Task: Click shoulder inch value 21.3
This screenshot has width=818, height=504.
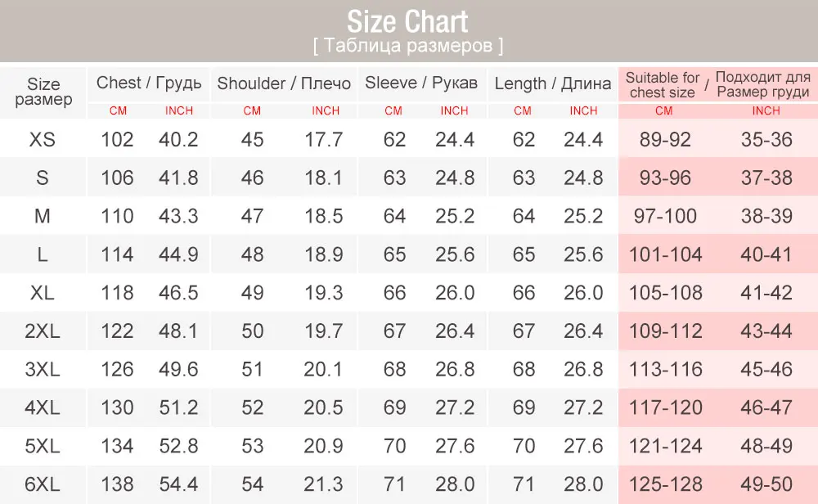Action: (323, 484)
